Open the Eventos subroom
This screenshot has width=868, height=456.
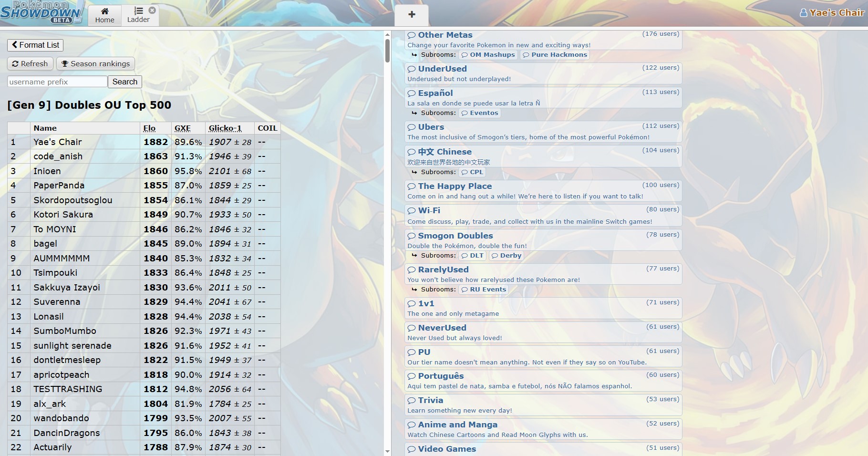click(480, 113)
